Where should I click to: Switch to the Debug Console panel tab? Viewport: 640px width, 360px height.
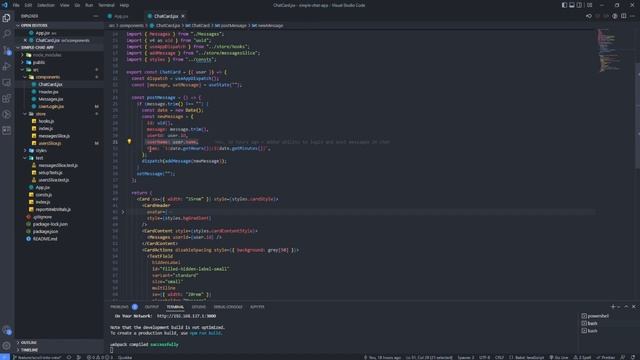pyautogui.click(x=228, y=307)
